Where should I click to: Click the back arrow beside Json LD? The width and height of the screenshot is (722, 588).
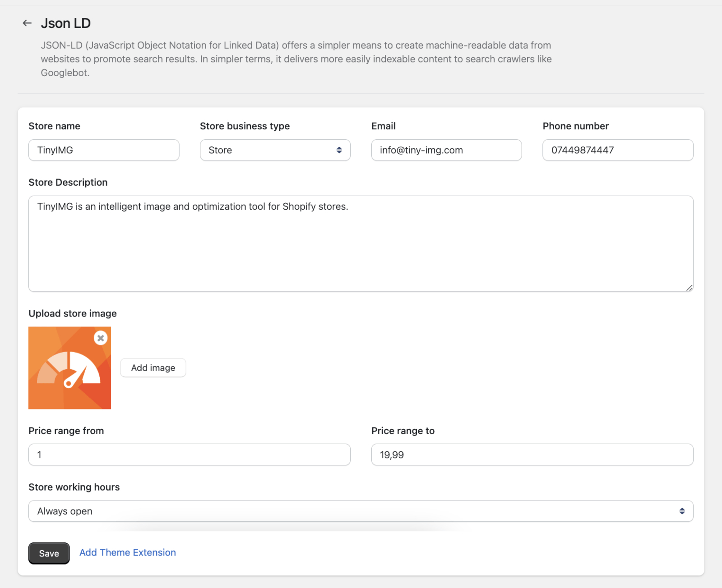point(27,23)
